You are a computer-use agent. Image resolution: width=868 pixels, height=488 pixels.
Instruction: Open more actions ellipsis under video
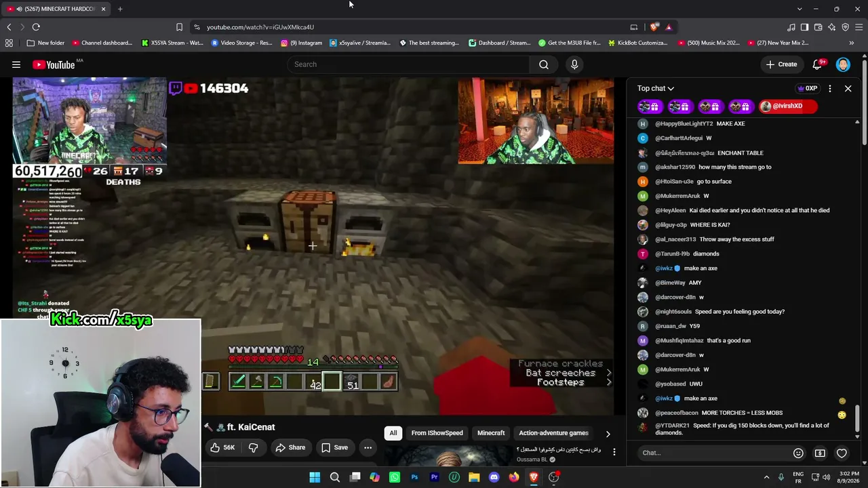pos(368,447)
